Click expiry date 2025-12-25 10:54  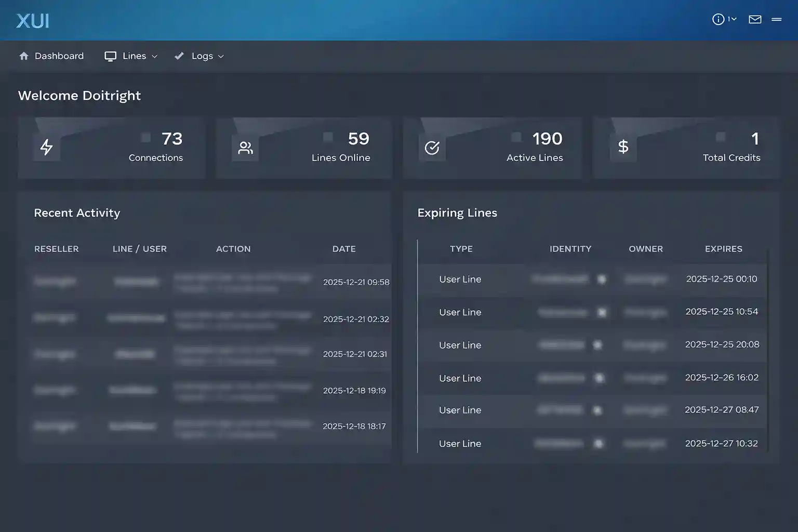(722, 312)
